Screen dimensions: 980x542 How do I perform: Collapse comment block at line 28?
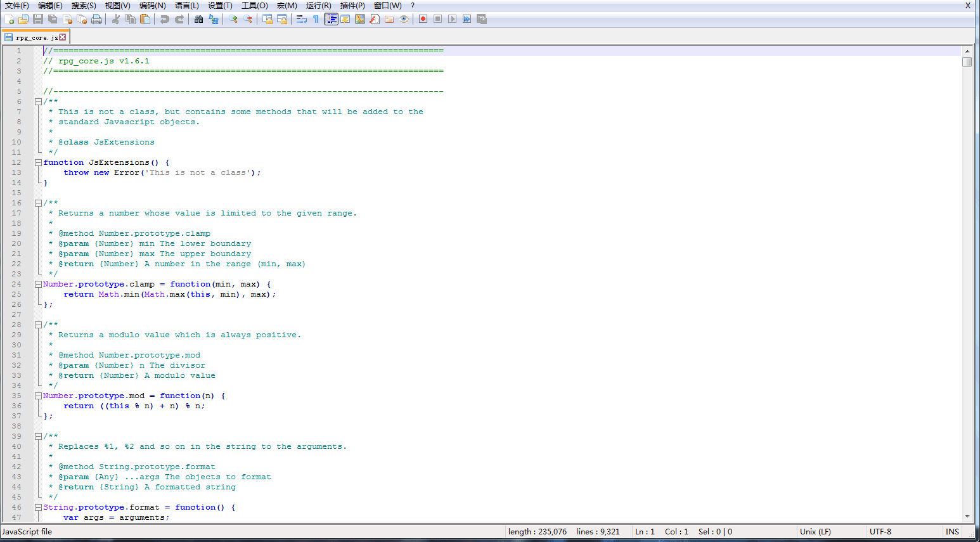(x=38, y=325)
